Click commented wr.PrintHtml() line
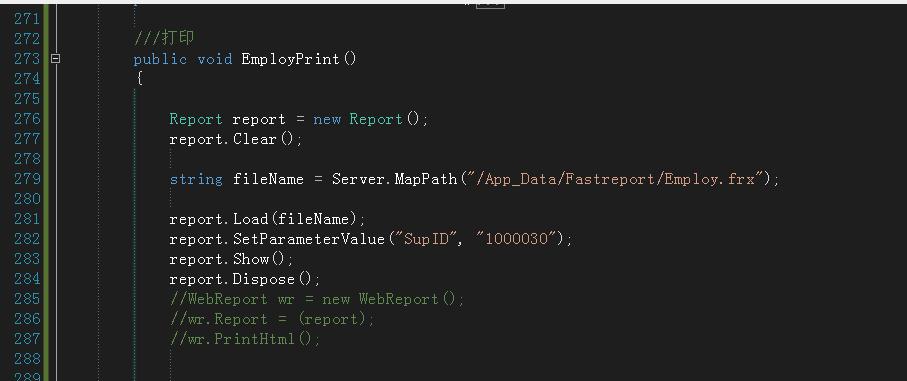Image resolution: width=907 pixels, height=381 pixels. click(245, 339)
